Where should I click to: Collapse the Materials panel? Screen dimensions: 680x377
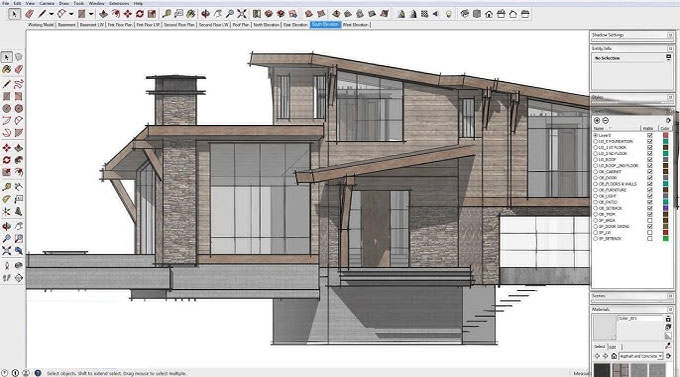tap(670, 309)
